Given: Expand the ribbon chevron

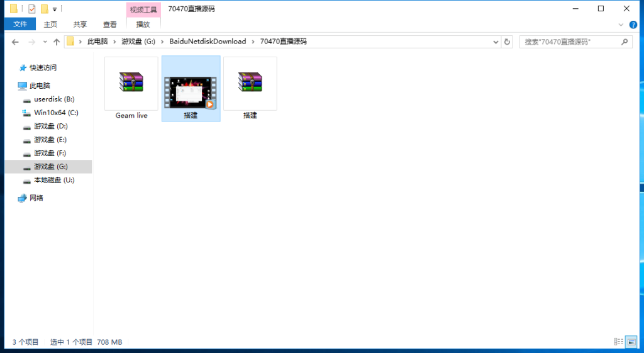Looking at the screenshot, I should pyautogui.click(x=621, y=25).
